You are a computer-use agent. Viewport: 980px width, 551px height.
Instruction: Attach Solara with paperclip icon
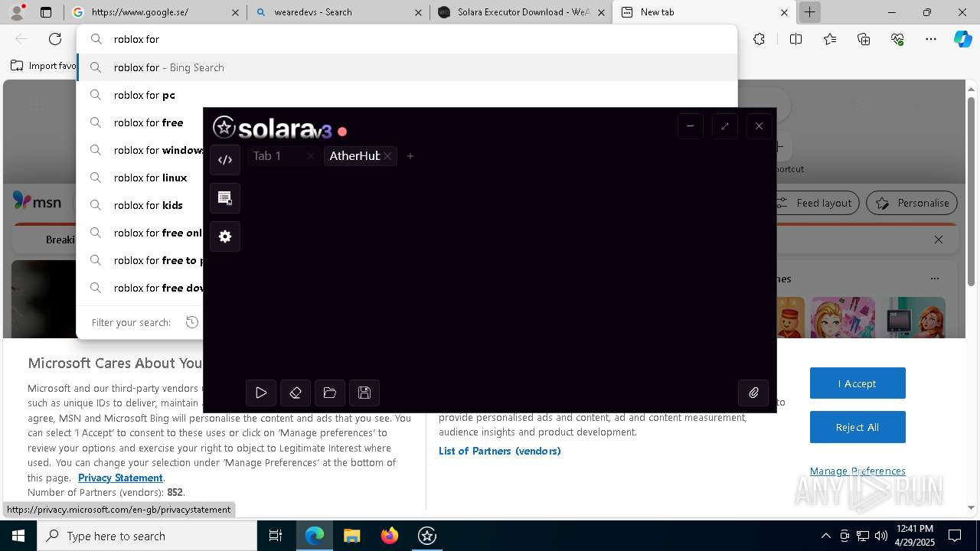[753, 393]
